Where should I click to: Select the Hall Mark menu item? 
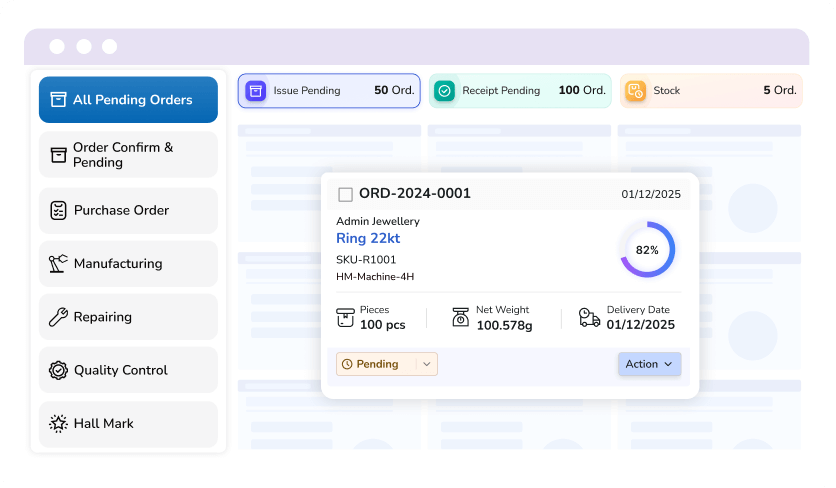tap(128, 424)
